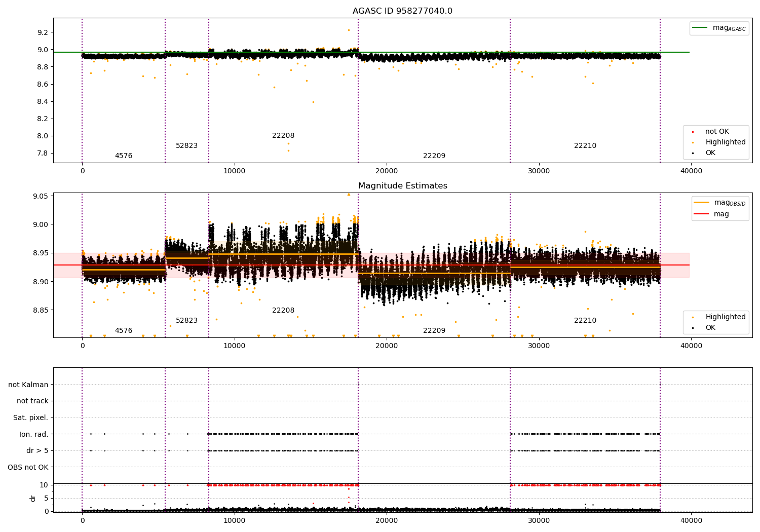Click the rotated 'dr' axis label
The image size is (760, 532).
click(33, 498)
